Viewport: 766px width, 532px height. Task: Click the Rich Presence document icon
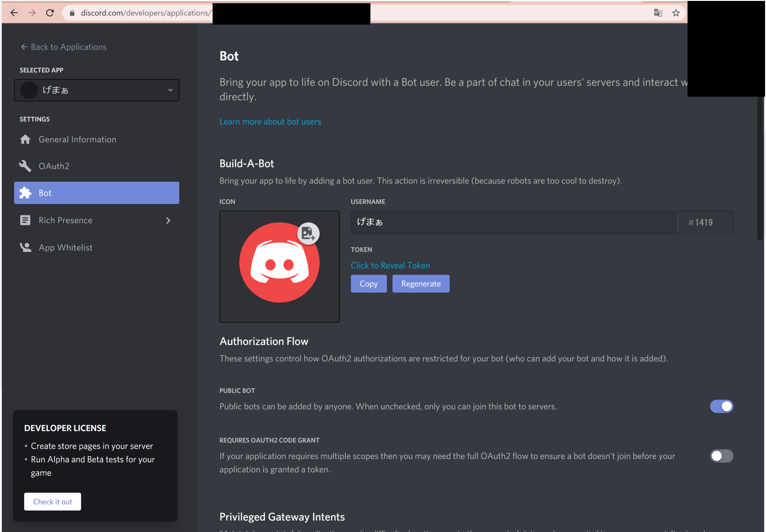coord(25,220)
